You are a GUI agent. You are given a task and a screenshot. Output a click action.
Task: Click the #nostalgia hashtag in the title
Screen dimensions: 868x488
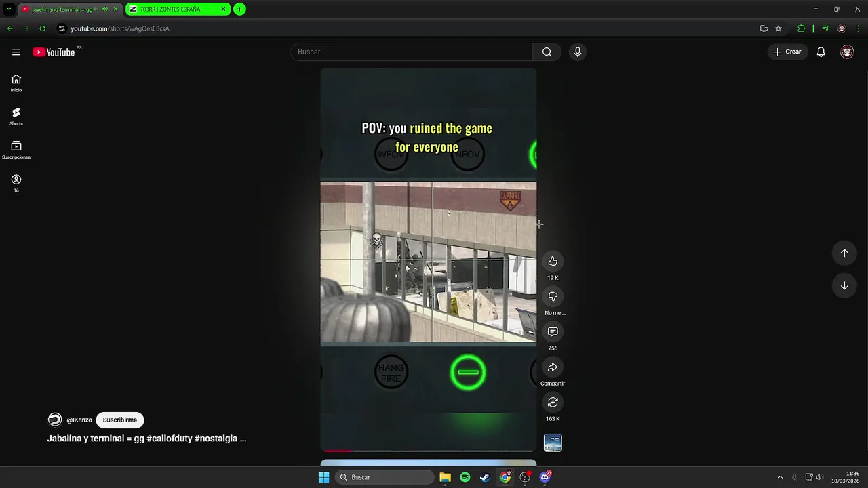216,439
